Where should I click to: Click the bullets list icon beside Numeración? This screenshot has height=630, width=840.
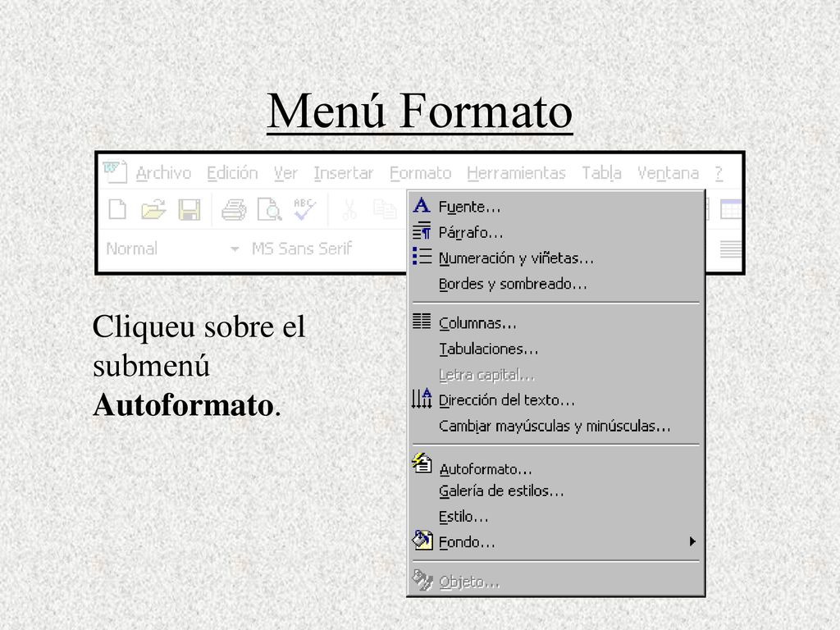click(x=422, y=256)
